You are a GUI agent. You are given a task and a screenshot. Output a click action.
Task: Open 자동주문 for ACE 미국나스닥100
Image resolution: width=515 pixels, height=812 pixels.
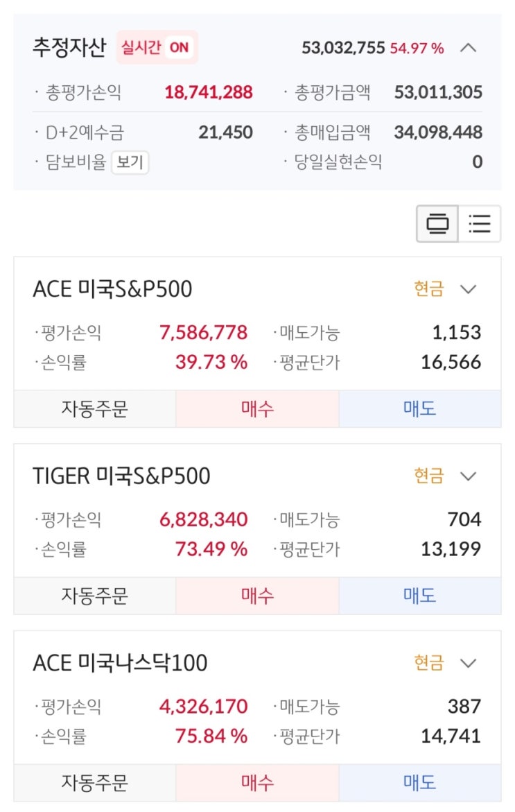pyautogui.click(x=95, y=783)
